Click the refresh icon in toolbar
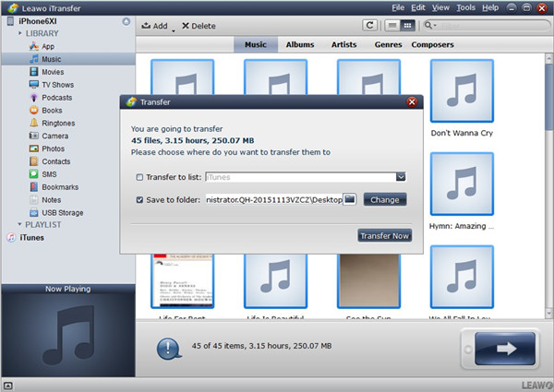 (x=371, y=26)
